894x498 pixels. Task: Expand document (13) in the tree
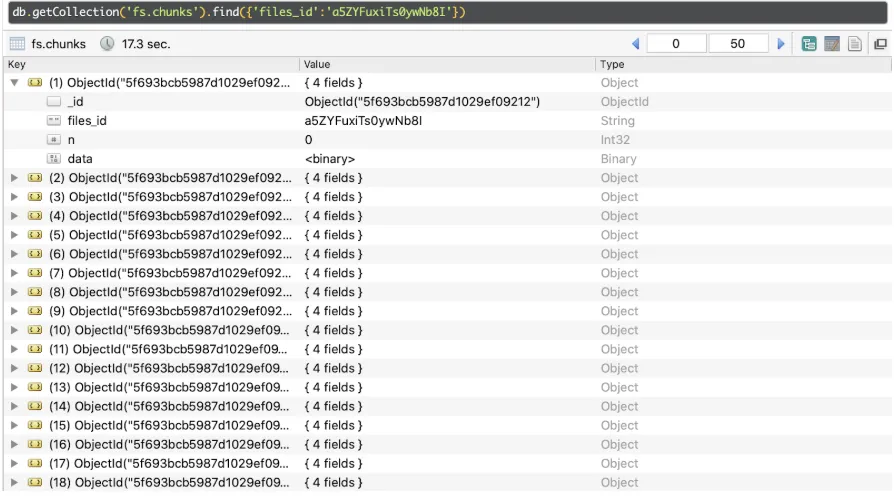coord(15,387)
